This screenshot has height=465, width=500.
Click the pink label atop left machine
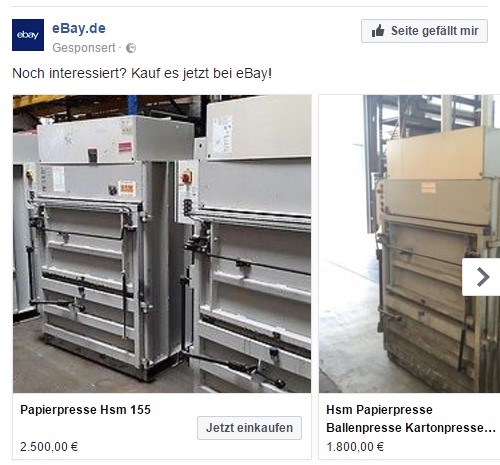pyautogui.click(x=125, y=147)
